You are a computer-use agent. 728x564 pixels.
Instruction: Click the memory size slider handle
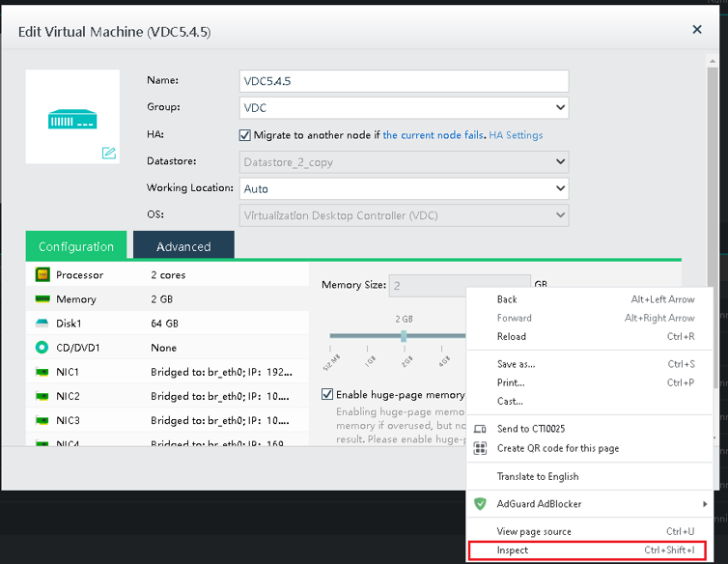tap(404, 336)
